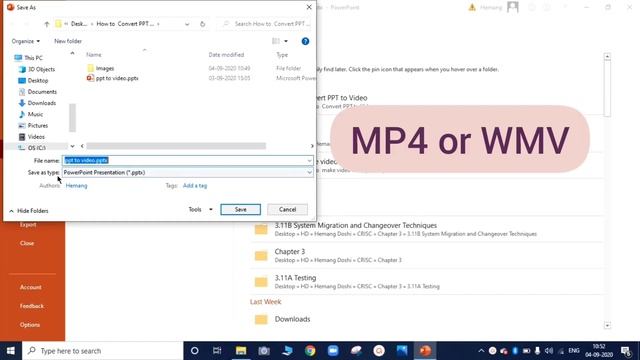This screenshot has width=640, height=360.
Task: Open Zoom from taskbar
Action: click(333, 351)
